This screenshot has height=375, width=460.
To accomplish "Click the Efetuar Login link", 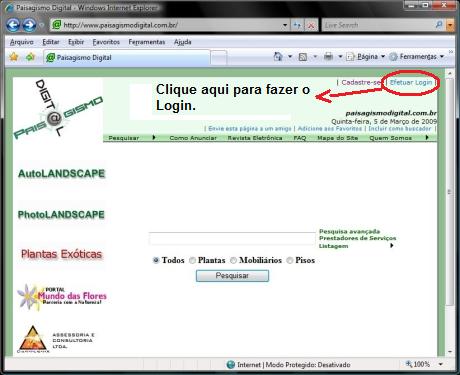I will point(411,82).
